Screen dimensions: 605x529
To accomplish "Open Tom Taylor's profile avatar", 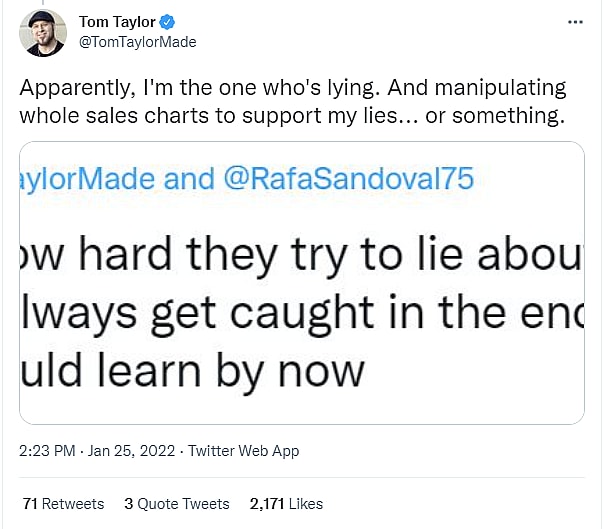I will [x=43, y=32].
